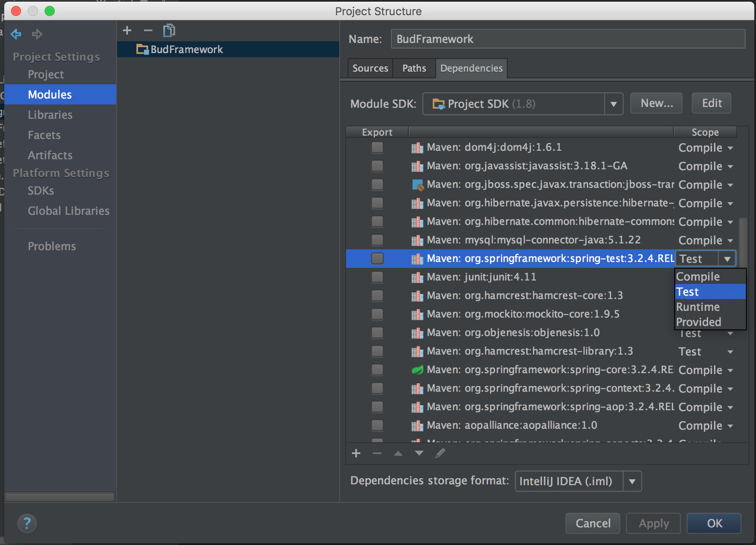756x545 pixels.
Task: Click the dom4j library icon
Action: (x=417, y=147)
